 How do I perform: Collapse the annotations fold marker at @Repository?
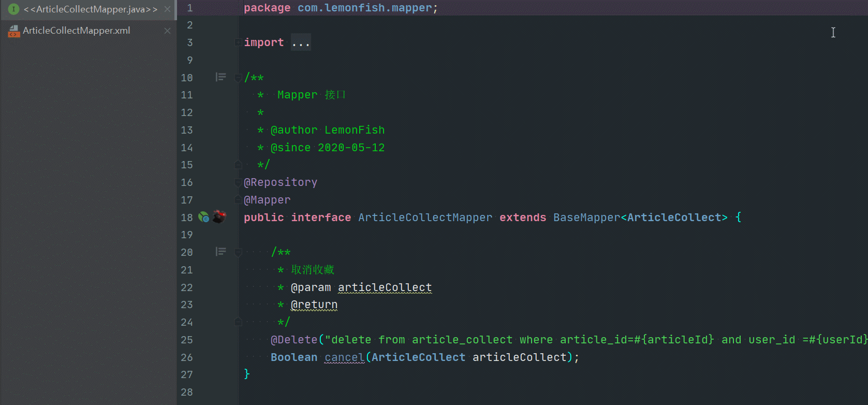point(238,182)
